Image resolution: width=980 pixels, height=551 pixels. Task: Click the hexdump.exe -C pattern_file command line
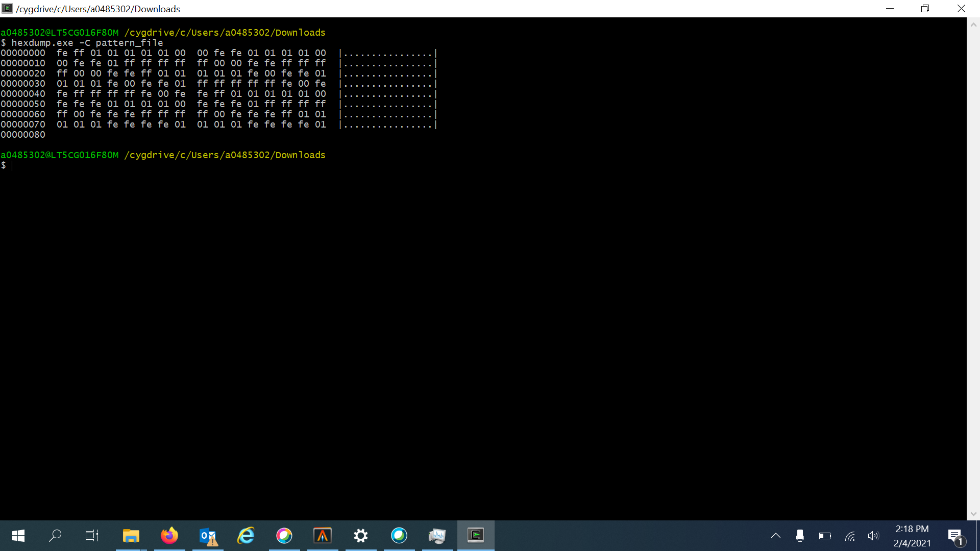(82, 43)
